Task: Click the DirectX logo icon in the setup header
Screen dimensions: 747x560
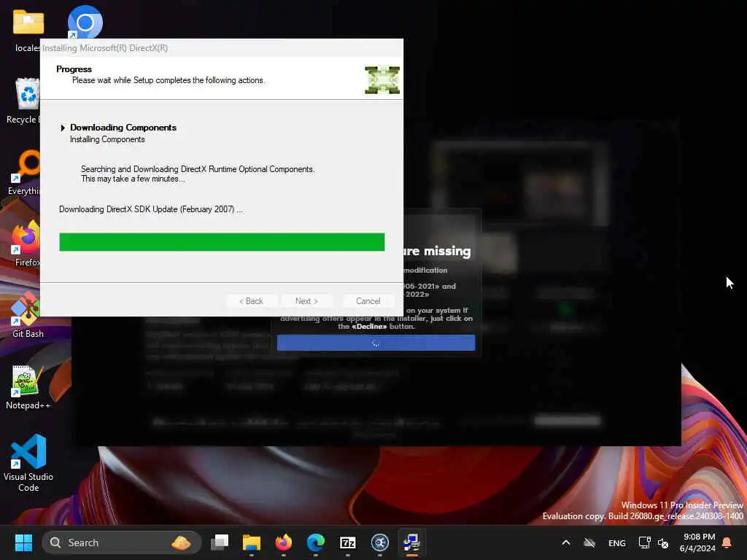Action: (382, 80)
